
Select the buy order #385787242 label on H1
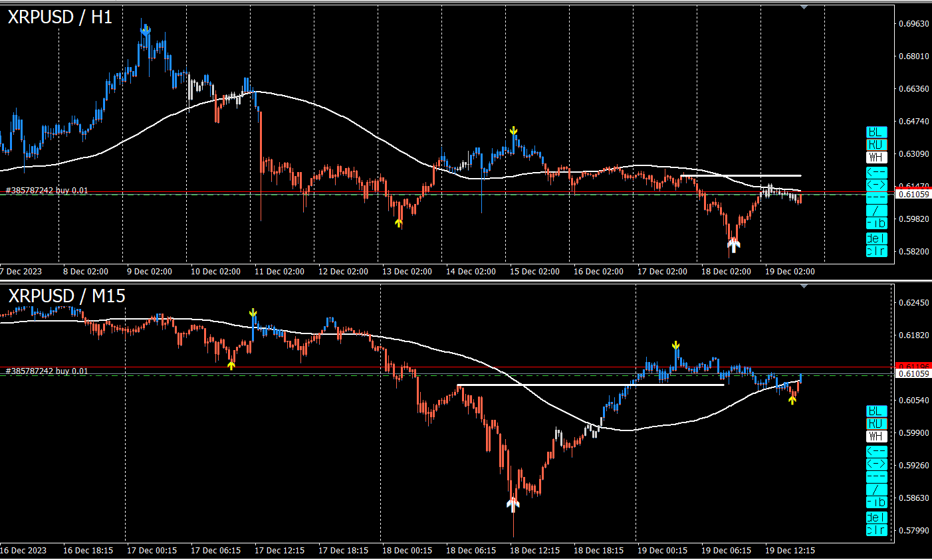[x=47, y=191]
